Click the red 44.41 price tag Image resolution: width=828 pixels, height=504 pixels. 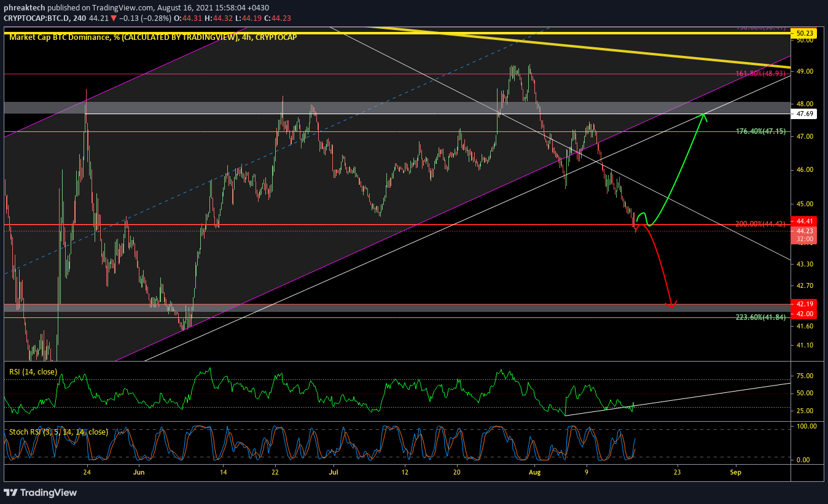[x=803, y=221]
